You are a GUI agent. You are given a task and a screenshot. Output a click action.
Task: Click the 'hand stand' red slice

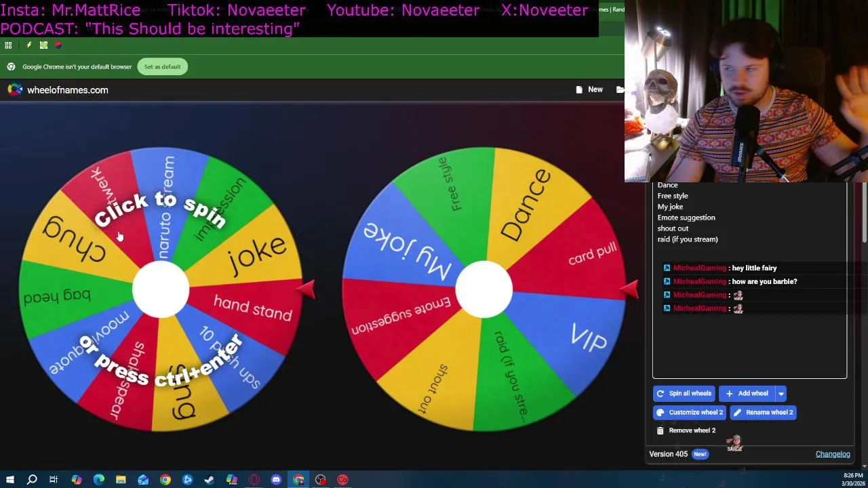tap(253, 307)
